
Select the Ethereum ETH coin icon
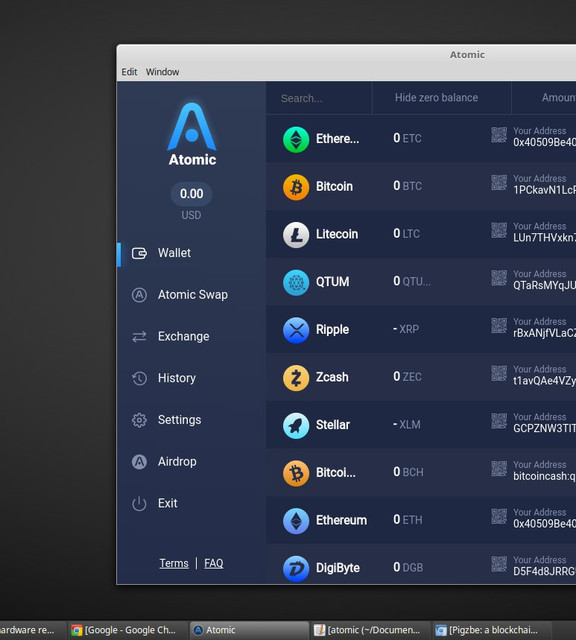[x=296, y=521]
